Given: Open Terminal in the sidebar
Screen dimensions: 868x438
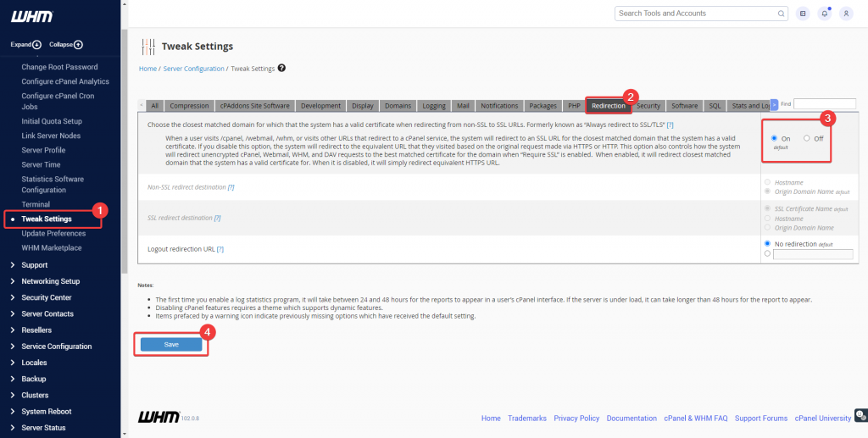Looking at the screenshot, I should pyautogui.click(x=36, y=205).
